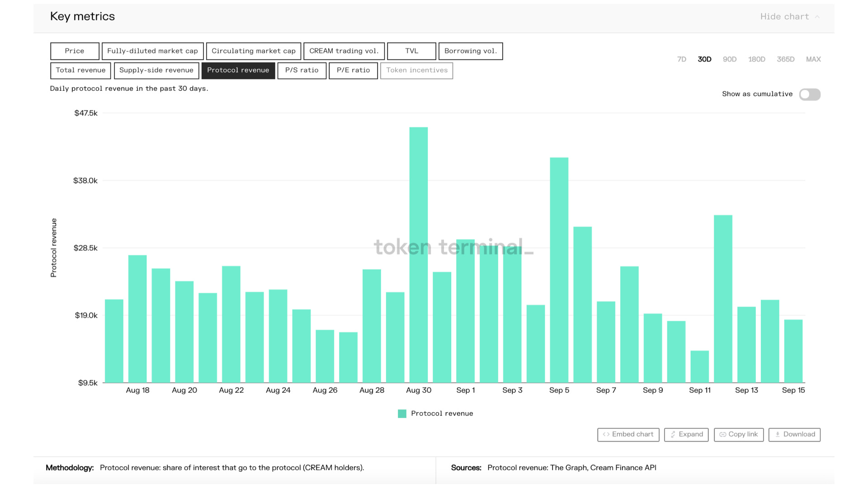Choose the 90D time range

(729, 59)
